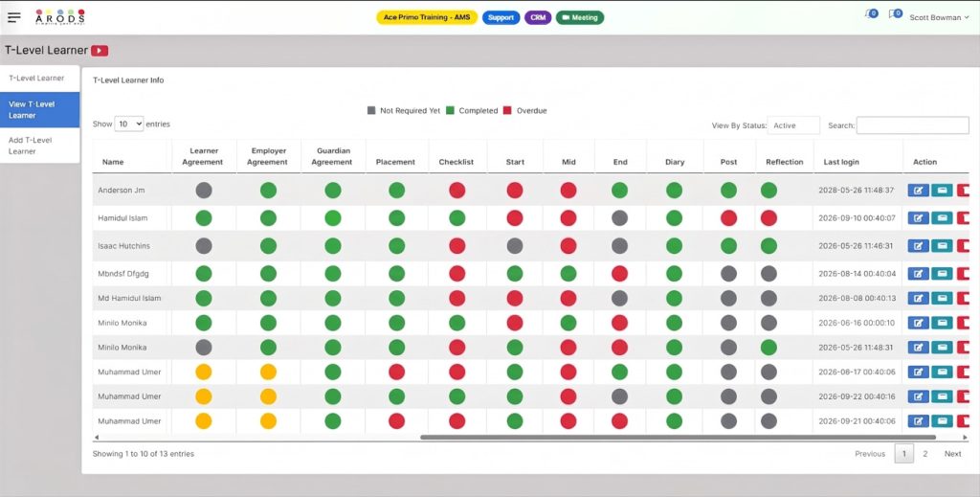Open the View By Status Active dropdown

pyautogui.click(x=793, y=125)
